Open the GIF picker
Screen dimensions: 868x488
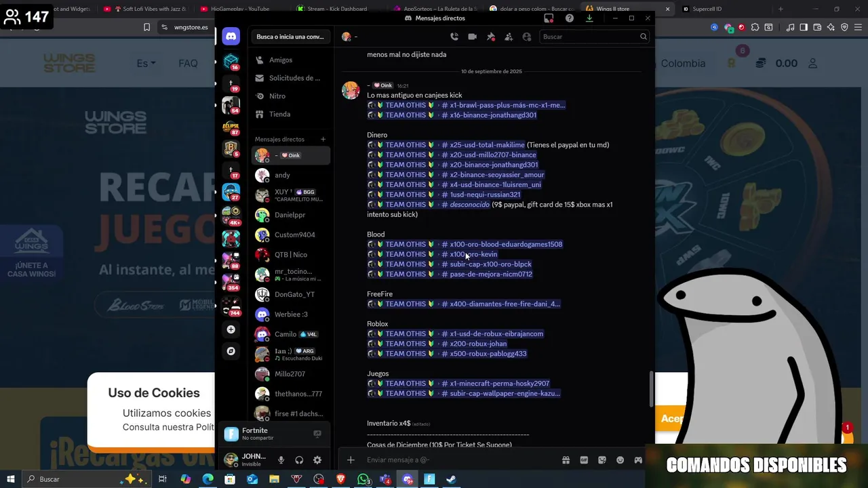tap(584, 460)
